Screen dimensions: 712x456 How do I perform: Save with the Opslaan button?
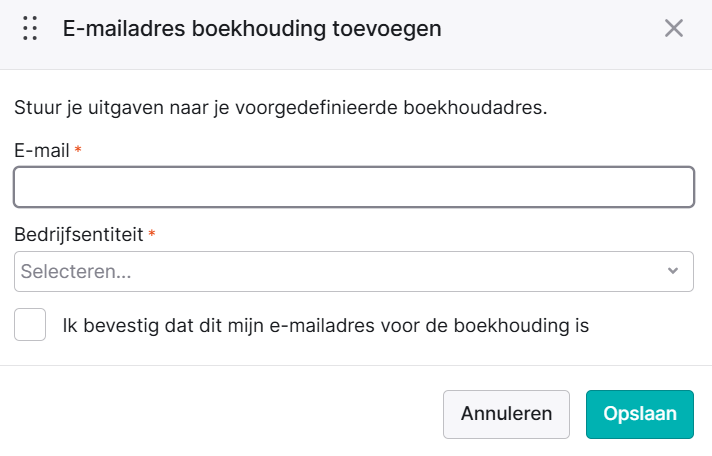coord(640,414)
